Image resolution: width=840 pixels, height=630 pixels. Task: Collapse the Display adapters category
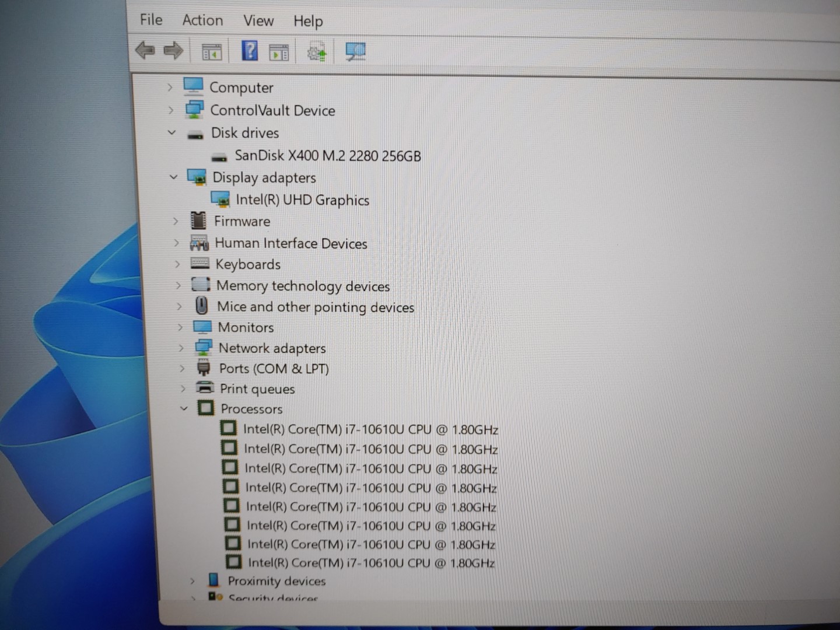point(173,177)
